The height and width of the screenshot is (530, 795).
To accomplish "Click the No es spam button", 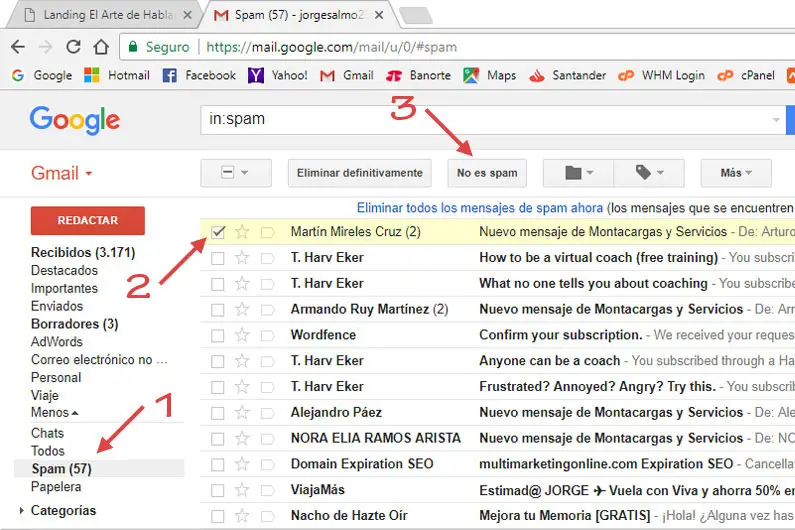I will (487, 173).
